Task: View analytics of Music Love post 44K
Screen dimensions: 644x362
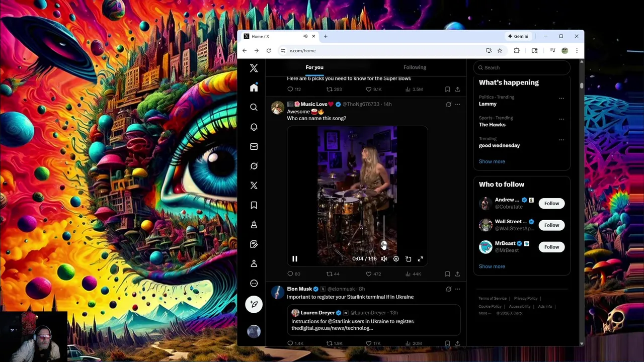Action: 413,274
